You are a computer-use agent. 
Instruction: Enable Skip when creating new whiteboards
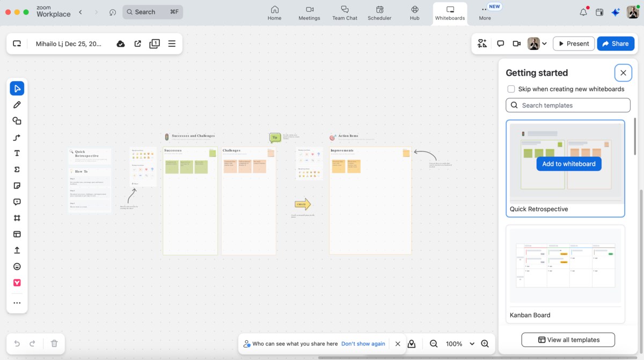511,89
